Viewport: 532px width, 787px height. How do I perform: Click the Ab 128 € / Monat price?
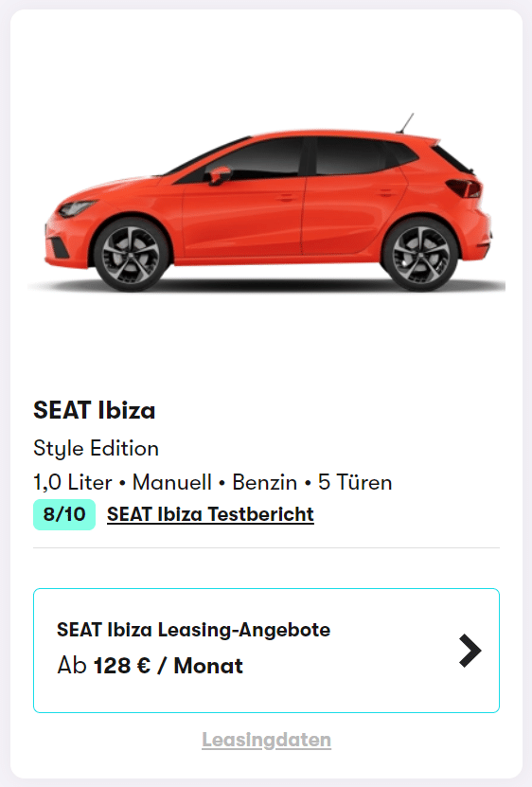click(151, 666)
